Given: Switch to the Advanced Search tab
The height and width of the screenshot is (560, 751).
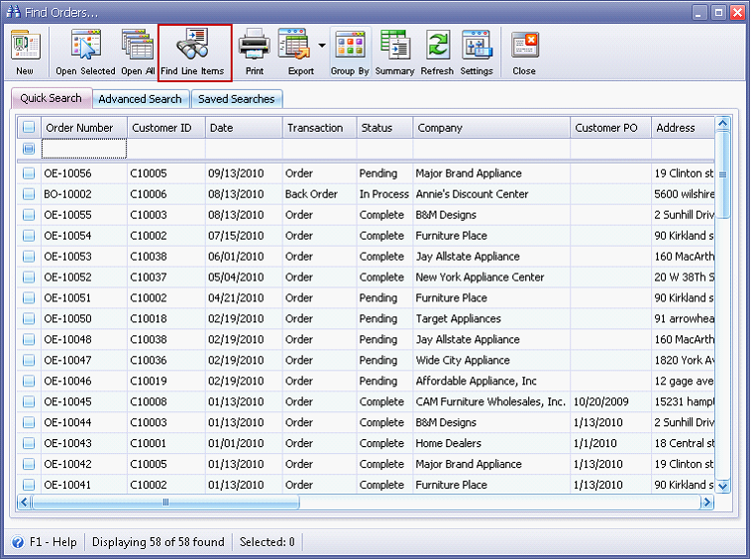Looking at the screenshot, I should (140, 99).
